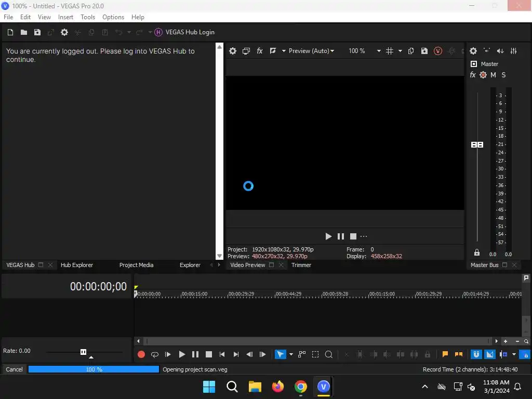Open Project Properties gear in main toolbar
532x399 pixels.
(x=64, y=32)
